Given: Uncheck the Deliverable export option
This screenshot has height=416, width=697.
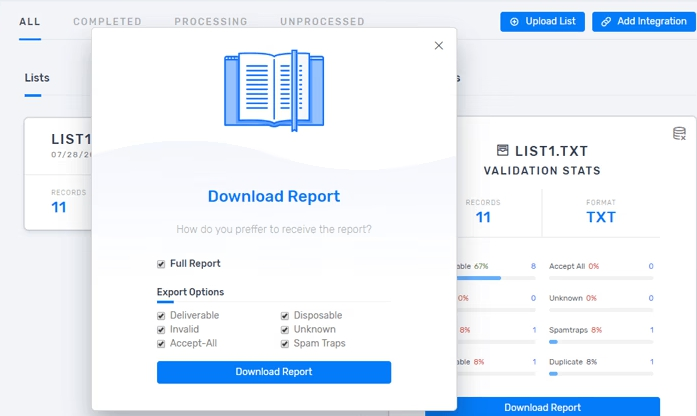Looking at the screenshot, I should pos(161,316).
